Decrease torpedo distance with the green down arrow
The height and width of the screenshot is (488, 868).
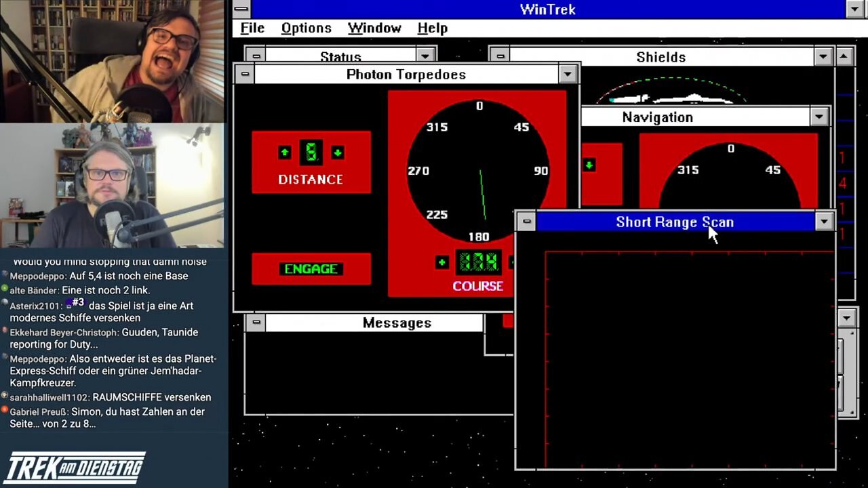(x=338, y=152)
